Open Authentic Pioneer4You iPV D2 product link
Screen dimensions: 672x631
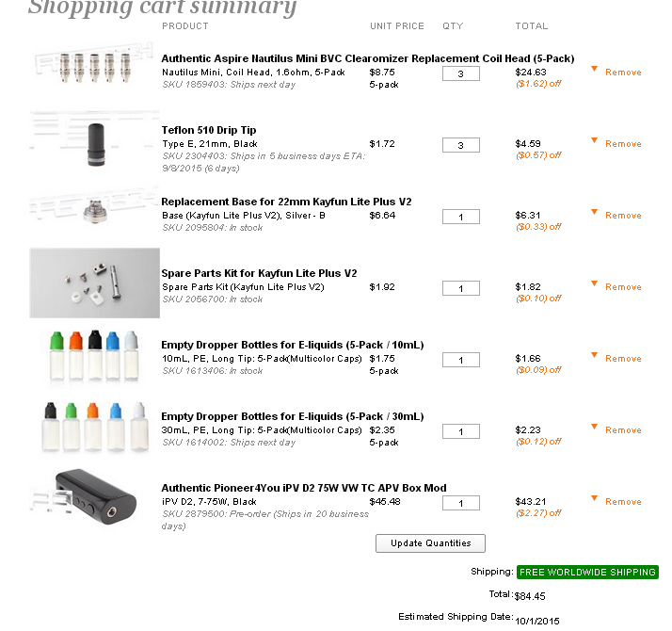pyautogui.click(x=303, y=488)
